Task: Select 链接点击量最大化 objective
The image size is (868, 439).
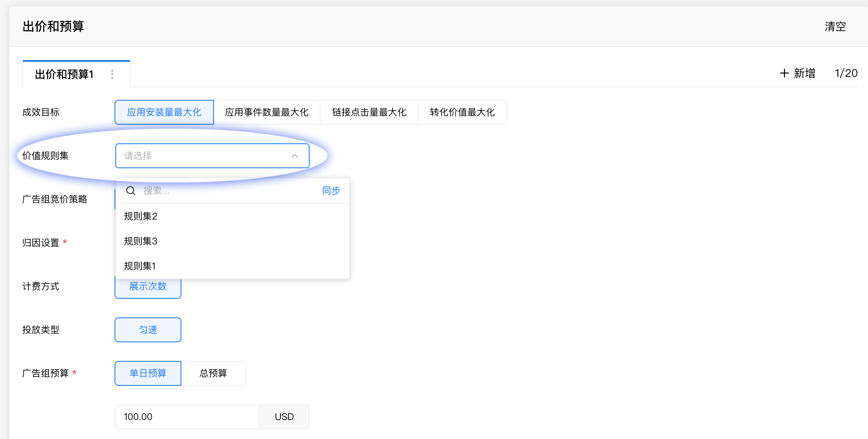Action: coord(369,112)
